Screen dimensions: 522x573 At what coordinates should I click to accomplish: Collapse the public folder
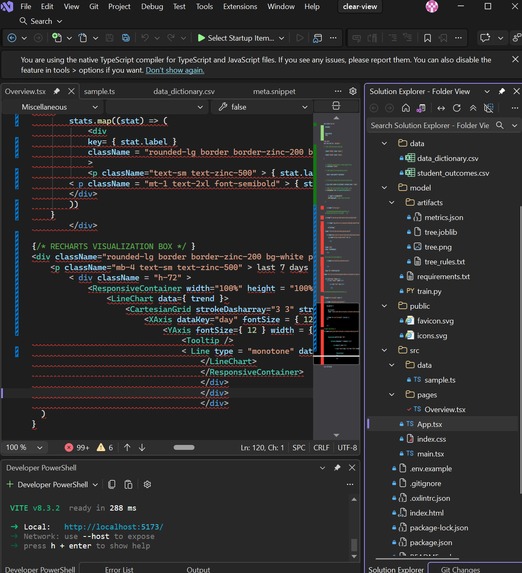(384, 306)
